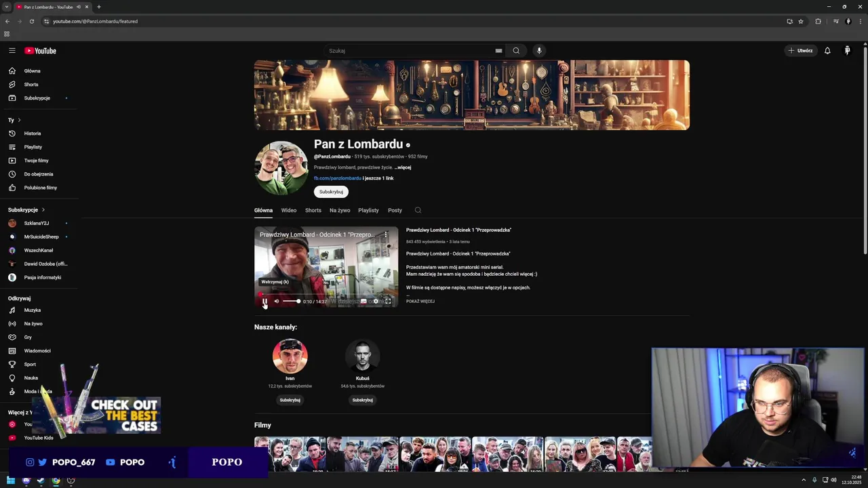868x488 pixels.
Task: Switch to the Posty channel tab
Action: pyautogui.click(x=395, y=210)
